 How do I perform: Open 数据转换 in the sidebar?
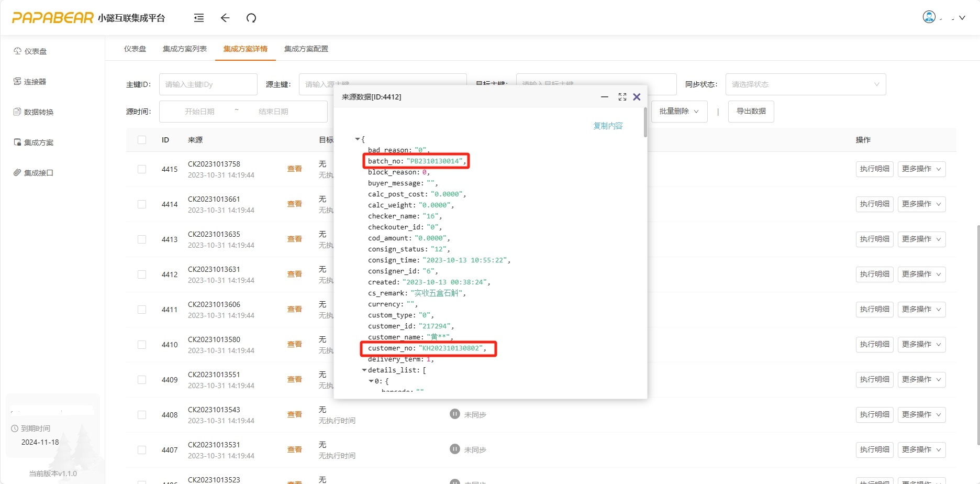coord(38,112)
